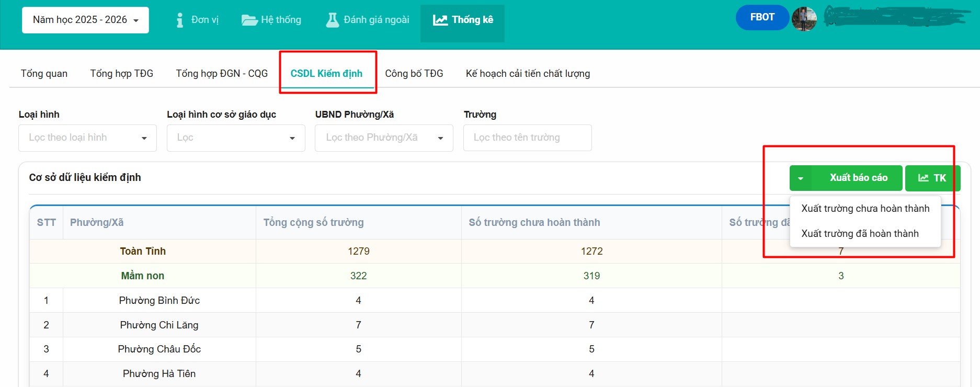Toggle the Xuất báo cáo dropdown arrow
The width and height of the screenshot is (980, 387).
pyautogui.click(x=800, y=178)
